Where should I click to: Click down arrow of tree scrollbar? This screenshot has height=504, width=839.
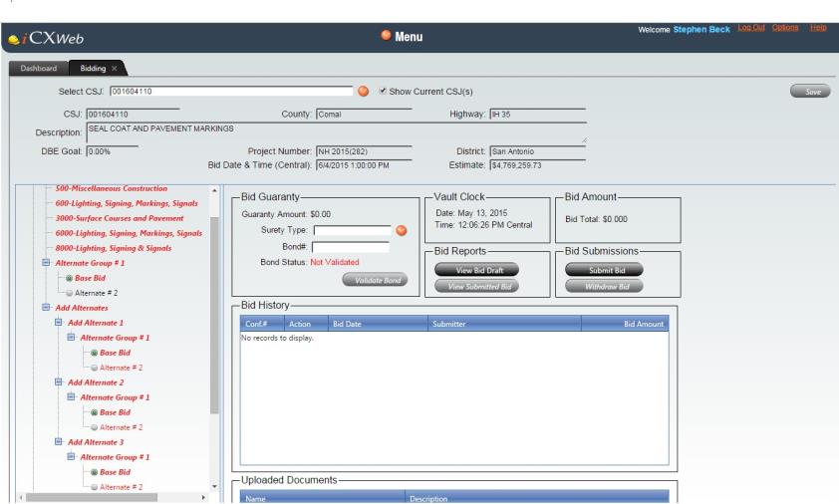pyautogui.click(x=214, y=486)
